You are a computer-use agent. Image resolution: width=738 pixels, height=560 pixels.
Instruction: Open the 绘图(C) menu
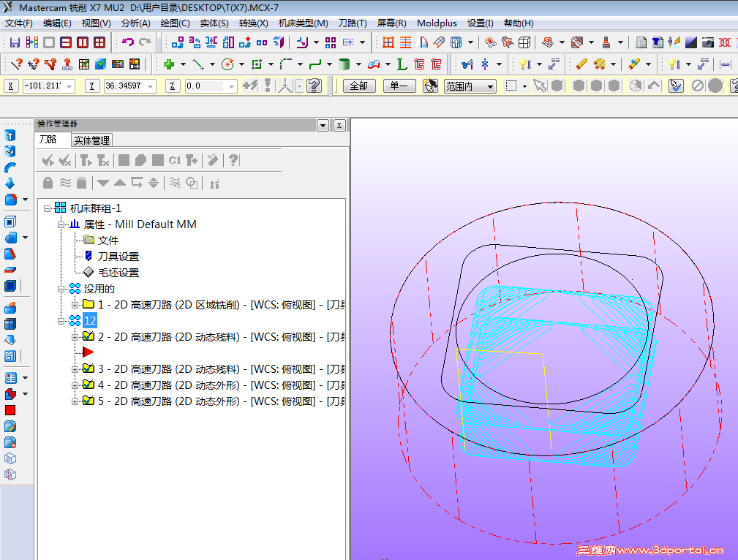175,23
